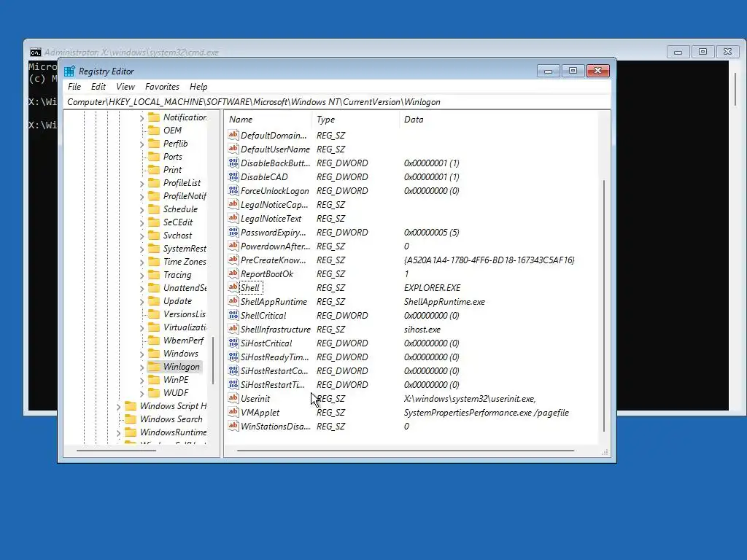The height and width of the screenshot is (560, 747).
Task: Maximize the Registry Editor window
Action: (x=573, y=71)
